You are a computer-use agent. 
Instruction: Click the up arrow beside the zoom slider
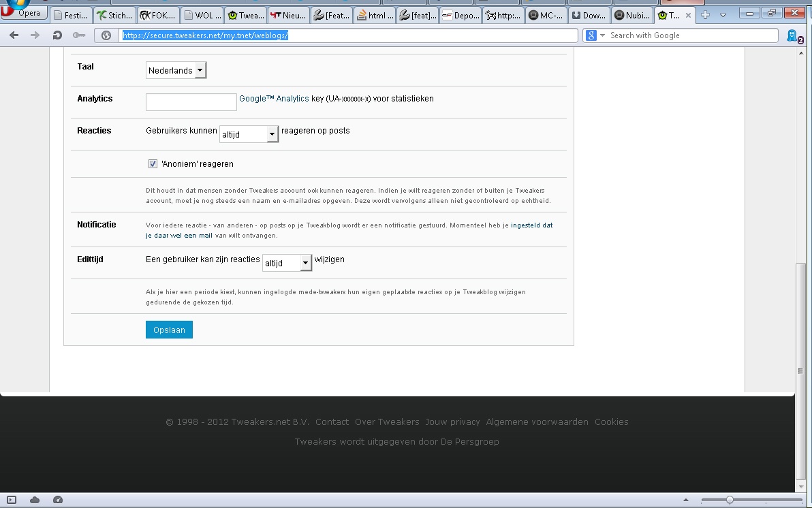(x=686, y=500)
